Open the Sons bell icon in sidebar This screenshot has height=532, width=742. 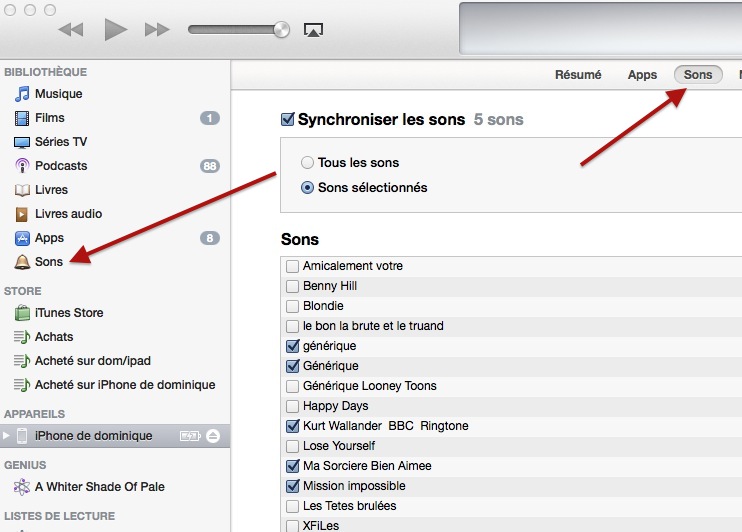(x=22, y=262)
